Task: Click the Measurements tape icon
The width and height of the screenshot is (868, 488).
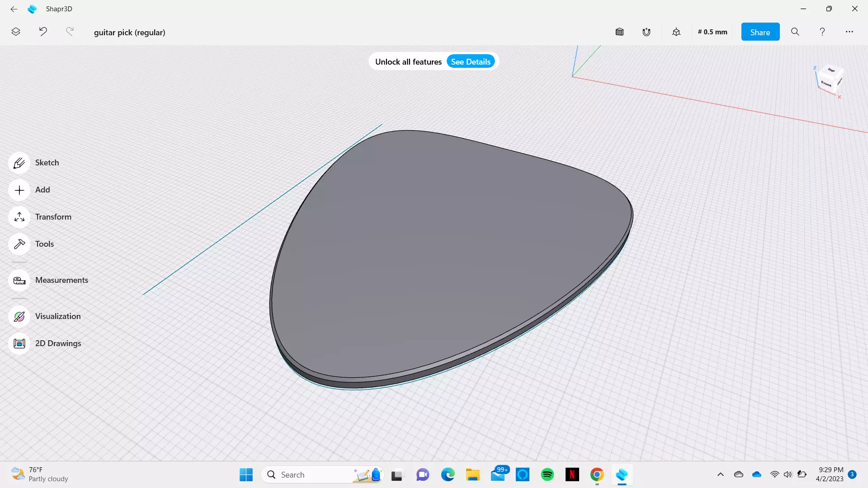Action: pyautogui.click(x=19, y=281)
